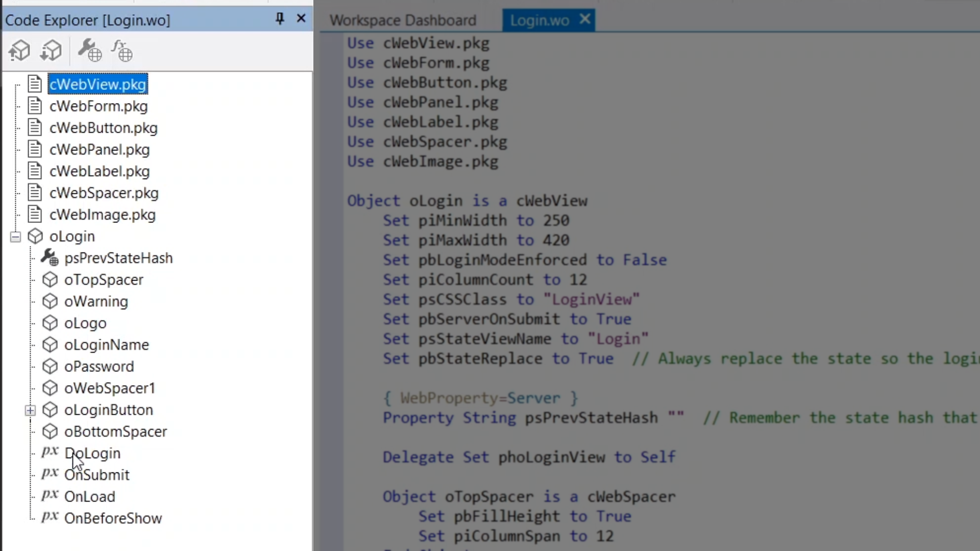Image resolution: width=980 pixels, height=551 pixels.
Task: Click the wrench icon beside psPrevStateHash
Action: (x=50, y=258)
